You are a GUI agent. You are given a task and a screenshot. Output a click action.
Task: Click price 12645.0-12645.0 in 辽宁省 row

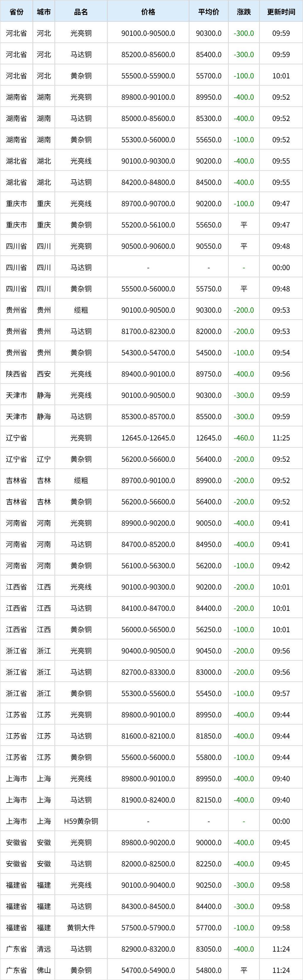point(148,438)
